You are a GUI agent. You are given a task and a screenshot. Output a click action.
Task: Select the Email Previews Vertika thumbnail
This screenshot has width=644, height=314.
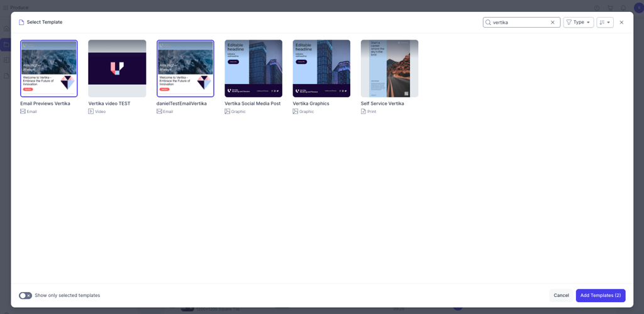49,68
